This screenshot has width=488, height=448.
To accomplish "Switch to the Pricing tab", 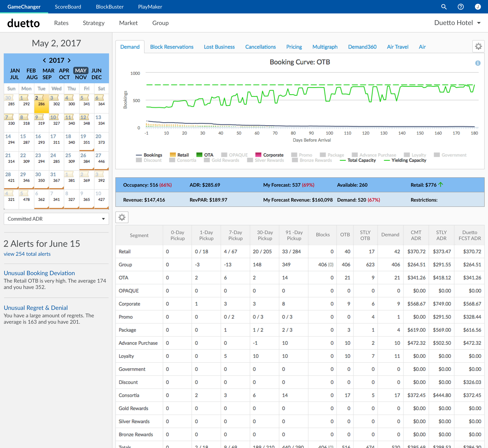I will [294, 47].
